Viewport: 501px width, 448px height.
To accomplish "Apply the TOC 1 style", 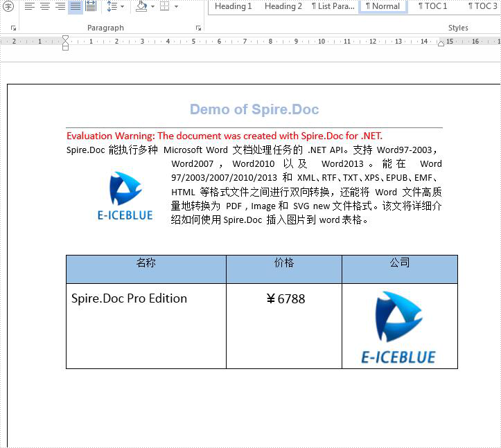I will click(x=433, y=6).
